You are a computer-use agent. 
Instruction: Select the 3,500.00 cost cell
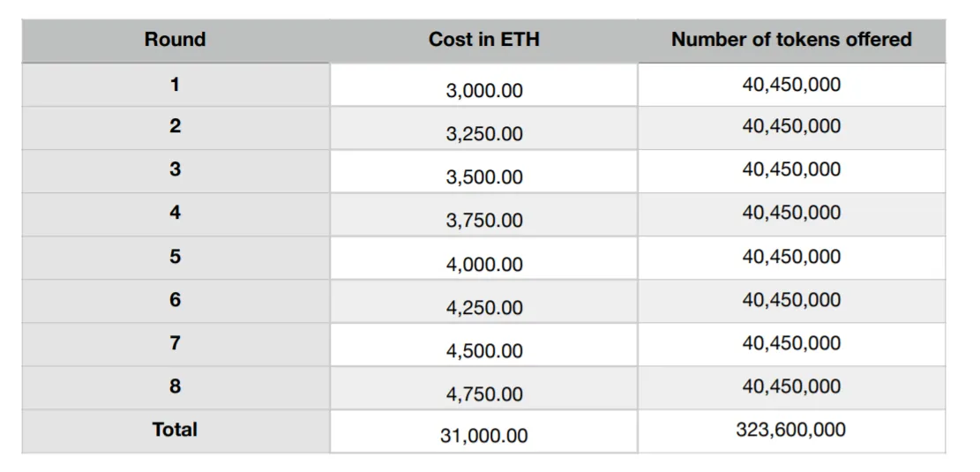pos(483,171)
